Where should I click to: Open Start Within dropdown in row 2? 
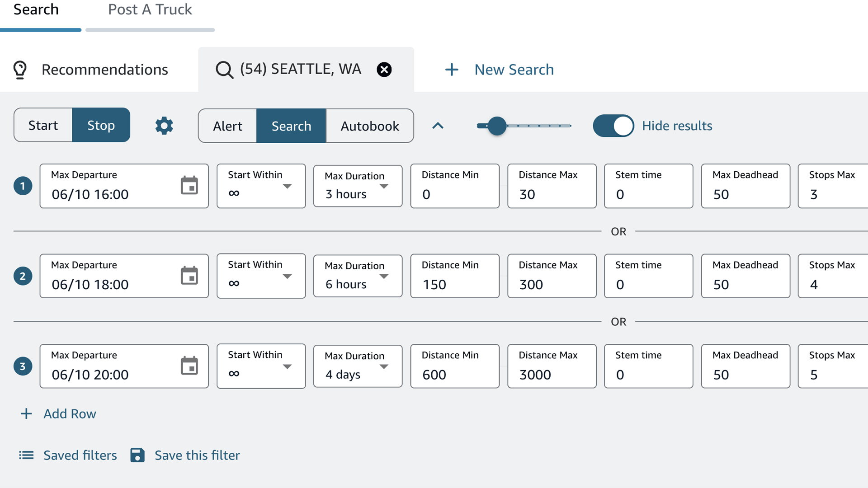tap(261, 276)
